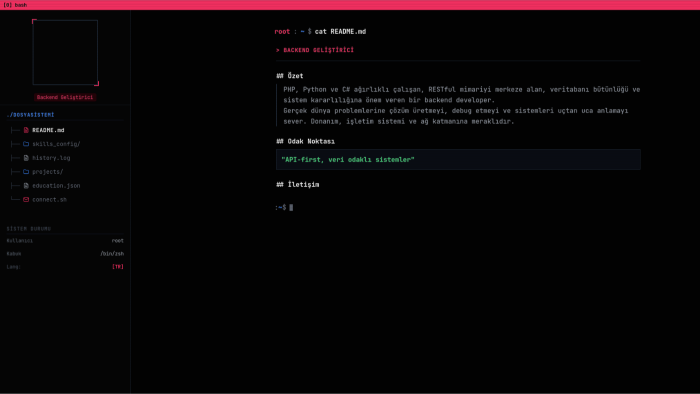Click the '## Odak Noktası' heading

(x=305, y=141)
